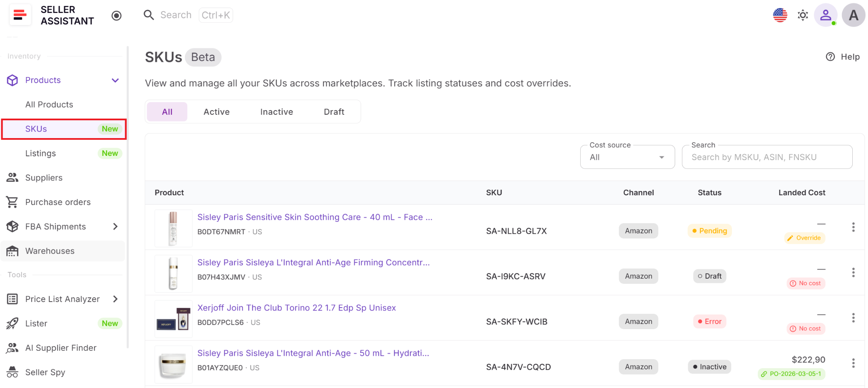Screen dimensions: 868x388
Task: Open the PO-2026-03-05-1 link badge
Action: 791,374
